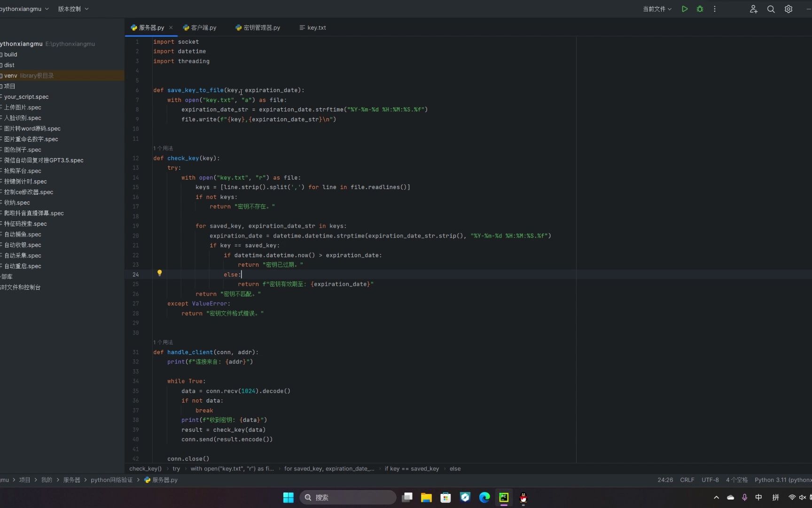The width and height of the screenshot is (812, 508).
Task: Open the Windows Start menu
Action: tap(289, 497)
